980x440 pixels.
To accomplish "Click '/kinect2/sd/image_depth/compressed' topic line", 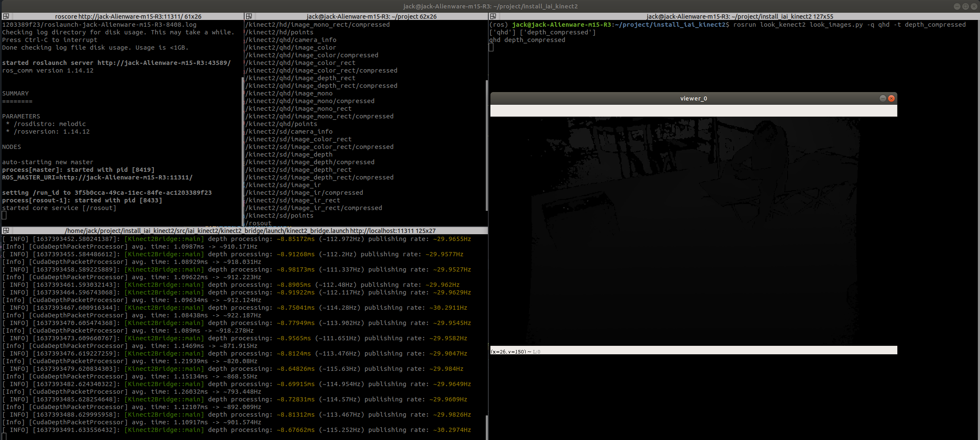I will [310, 162].
